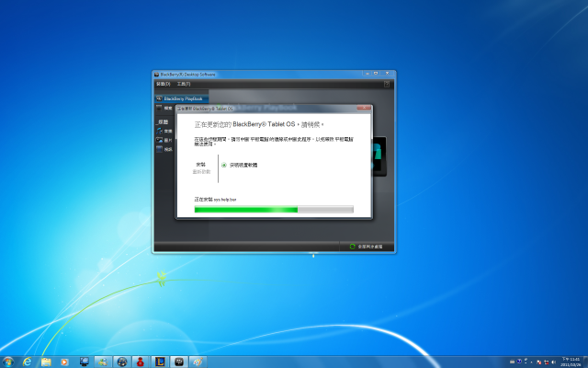Image resolution: width=588 pixels, height=368 pixels.
Task: Click the blue round IME tray icon
Action: 519,362
